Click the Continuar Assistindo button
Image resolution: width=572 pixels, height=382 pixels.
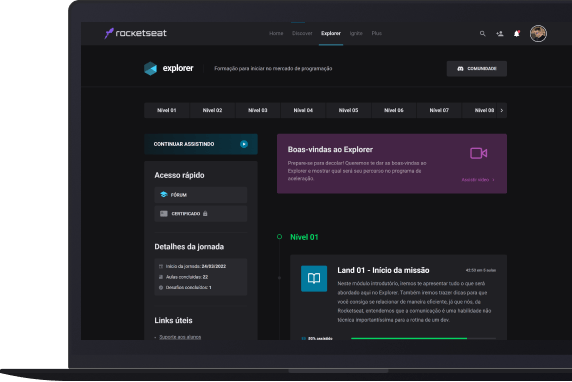[201, 144]
